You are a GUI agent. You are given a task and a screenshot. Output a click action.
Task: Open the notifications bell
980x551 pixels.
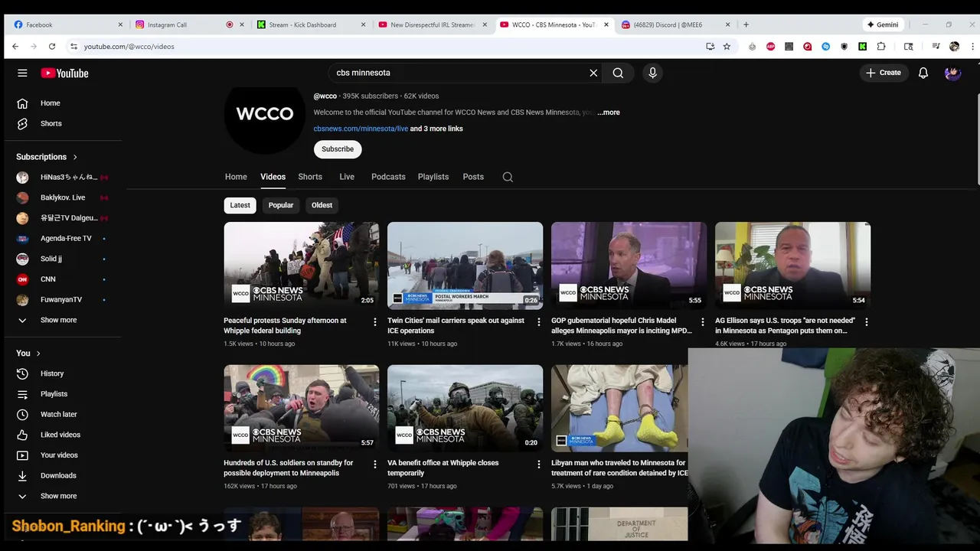click(923, 73)
